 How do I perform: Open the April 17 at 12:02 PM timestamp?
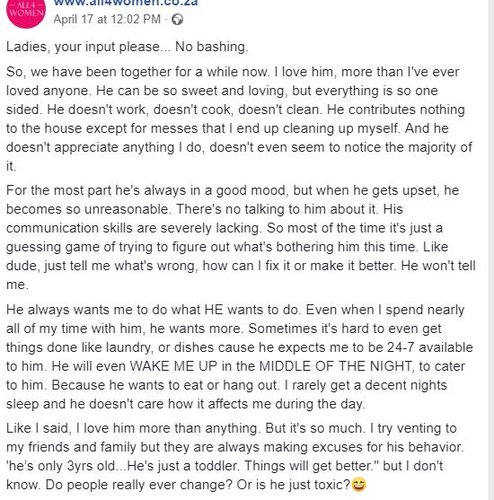(107, 19)
